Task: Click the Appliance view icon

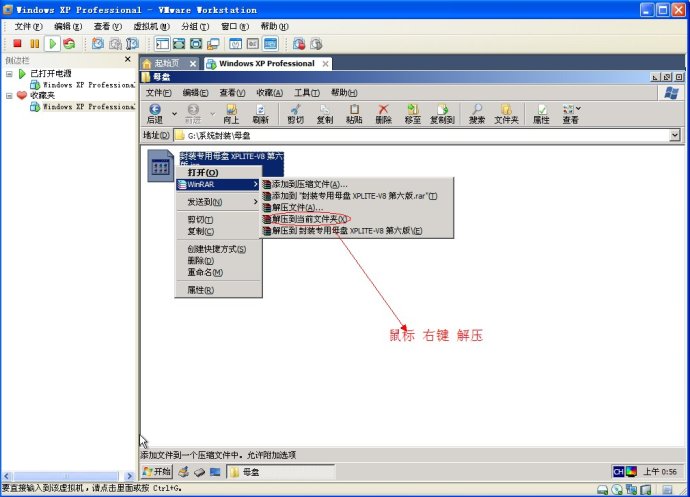Action: (x=253, y=44)
